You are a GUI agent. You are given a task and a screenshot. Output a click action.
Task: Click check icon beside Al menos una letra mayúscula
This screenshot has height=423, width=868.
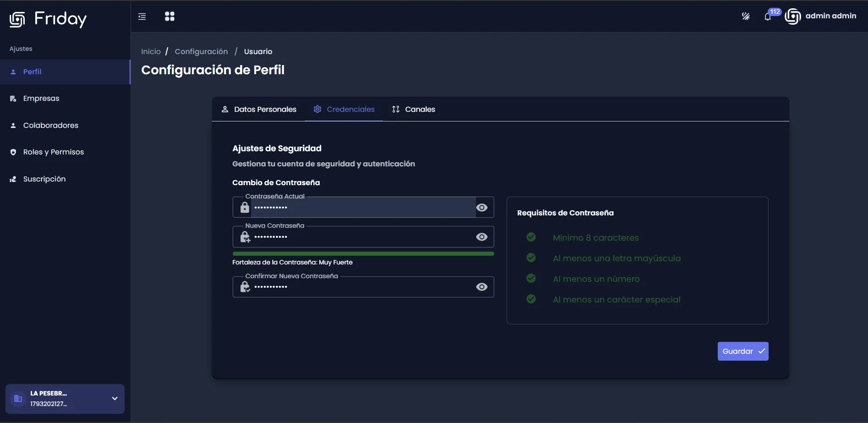[531, 258]
